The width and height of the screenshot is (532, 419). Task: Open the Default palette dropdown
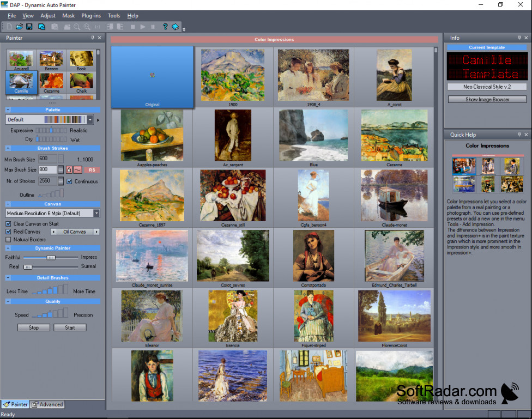90,119
